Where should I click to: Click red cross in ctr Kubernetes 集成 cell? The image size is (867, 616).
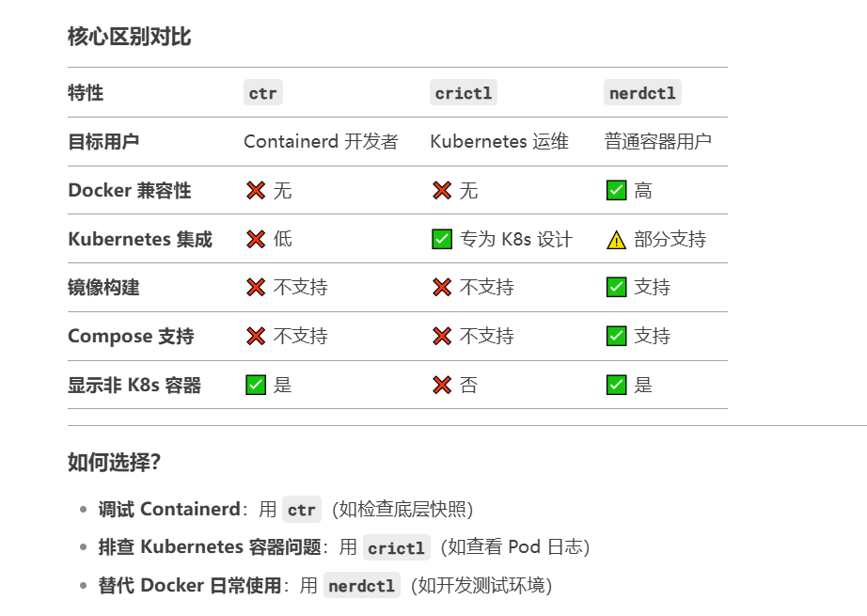tap(256, 240)
